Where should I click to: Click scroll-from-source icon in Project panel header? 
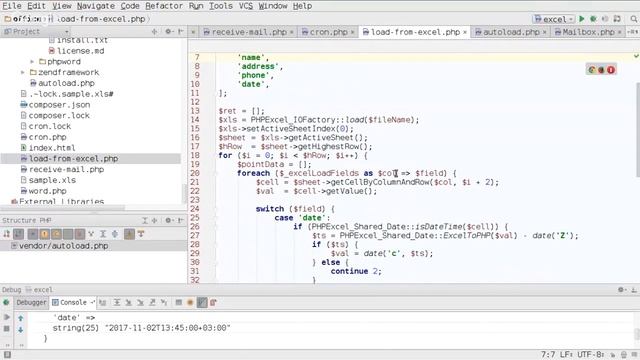154,31
